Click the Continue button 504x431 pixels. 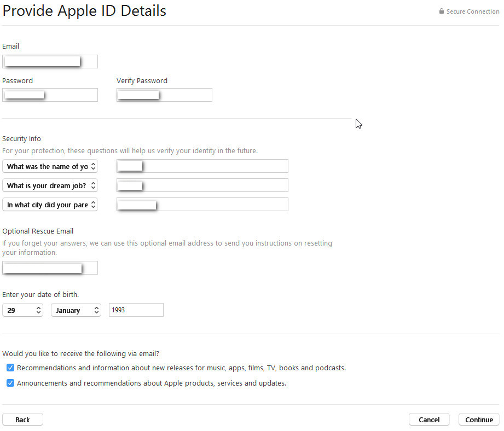[x=479, y=420]
